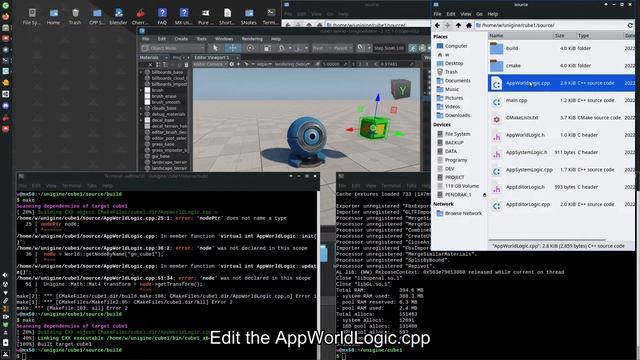Click the back arrow in the file manager
The image size is (640, 360).
[437, 25]
